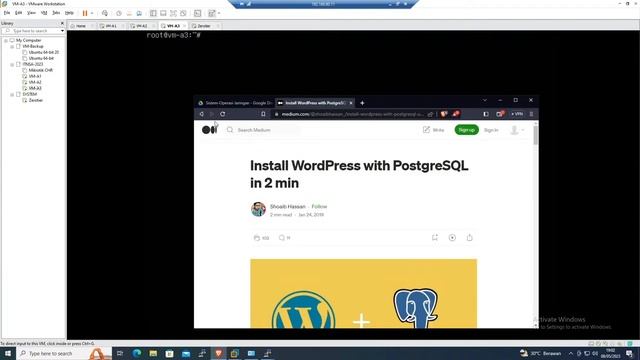640x360 pixels.
Task: Click the clap icon under the article header
Action: click(x=257, y=238)
